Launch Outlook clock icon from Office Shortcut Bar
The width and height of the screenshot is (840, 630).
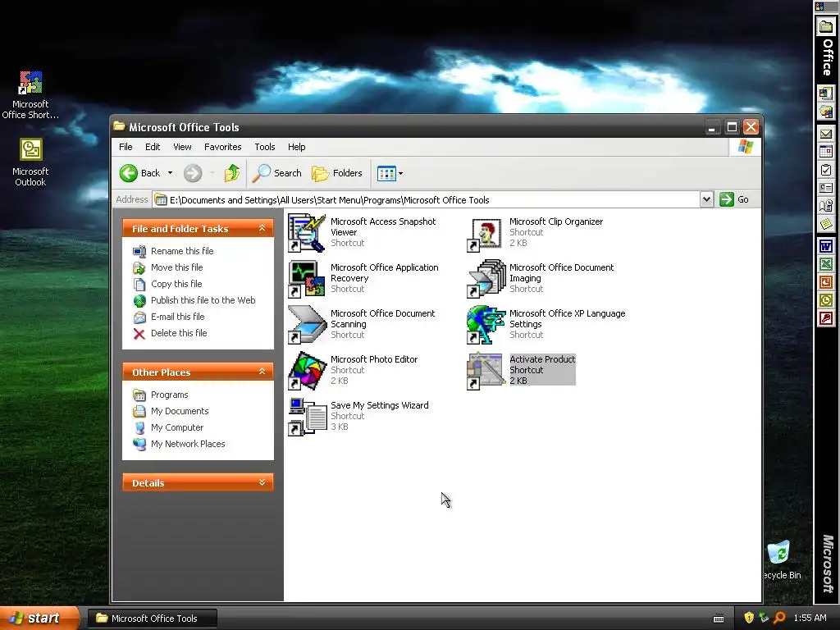pyautogui.click(x=825, y=300)
